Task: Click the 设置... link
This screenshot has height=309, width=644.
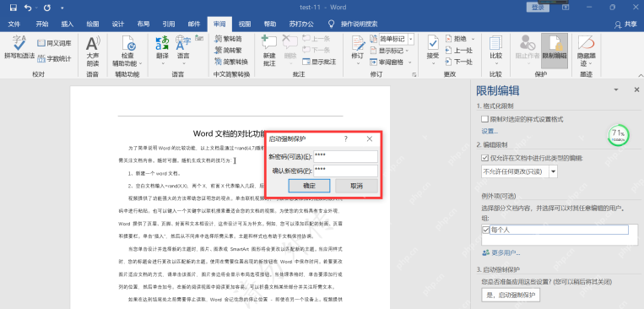Action: coord(490,131)
